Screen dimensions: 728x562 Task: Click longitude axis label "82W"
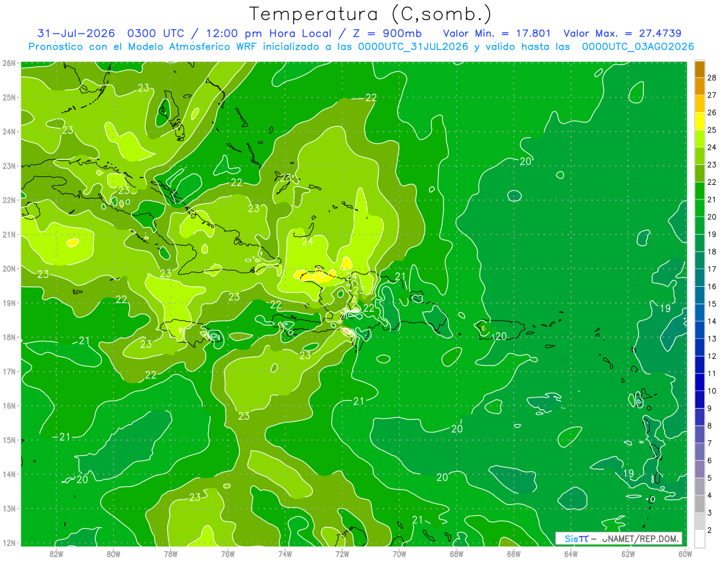tap(56, 554)
